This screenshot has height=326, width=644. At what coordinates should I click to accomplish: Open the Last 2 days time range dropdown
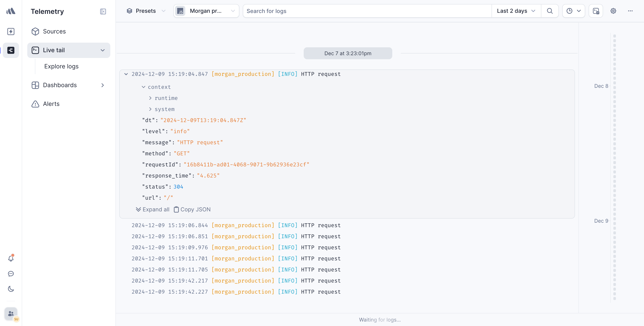pyautogui.click(x=516, y=11)
